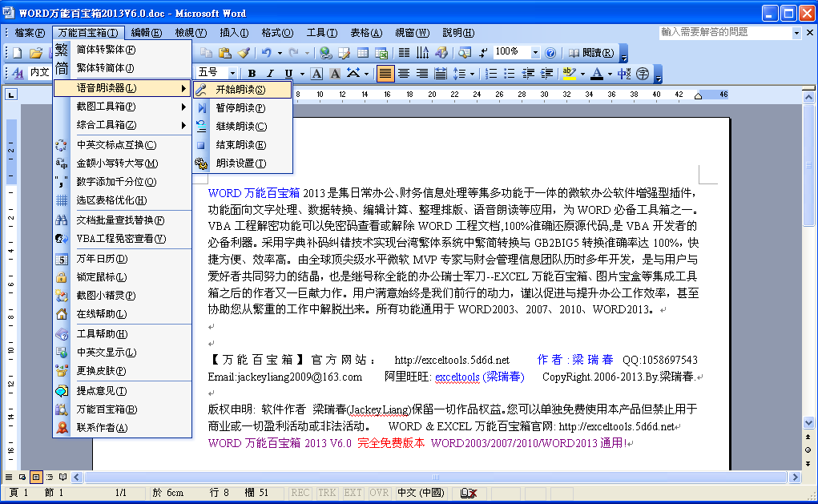Image resolution: width=818 pixels, height=504 pixels.
Task: Click the Character Border icon
Action: coord(316,74)
